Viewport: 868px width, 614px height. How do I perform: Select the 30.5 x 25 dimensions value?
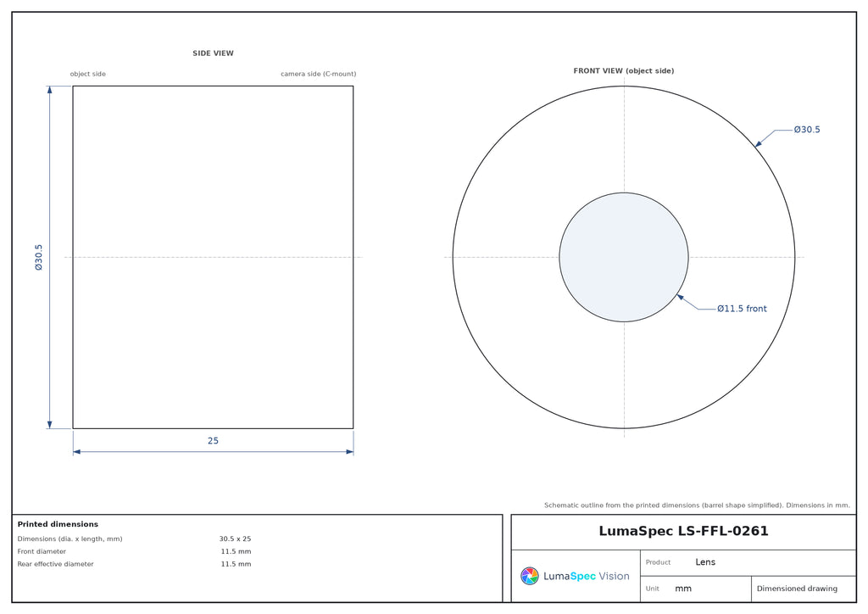(x=235, y=539)
